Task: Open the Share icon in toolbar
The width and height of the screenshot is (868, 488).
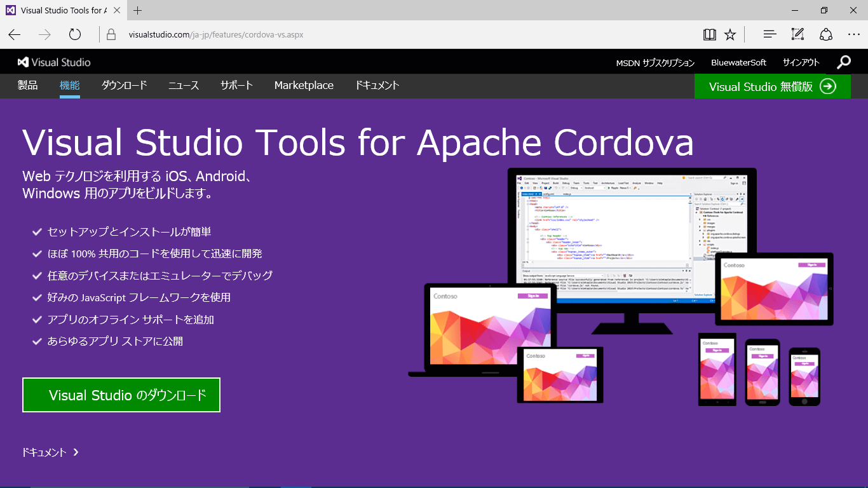Action: (x=825, y=34)
